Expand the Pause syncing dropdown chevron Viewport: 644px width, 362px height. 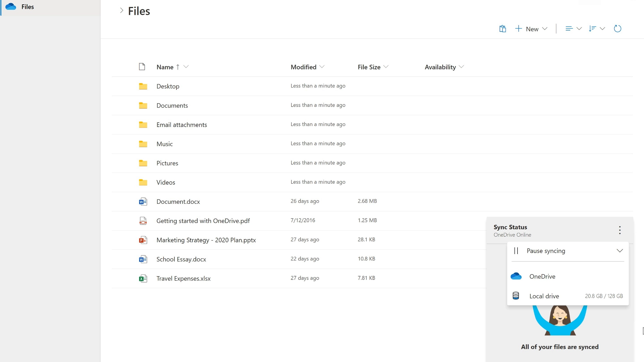[620, 251]
